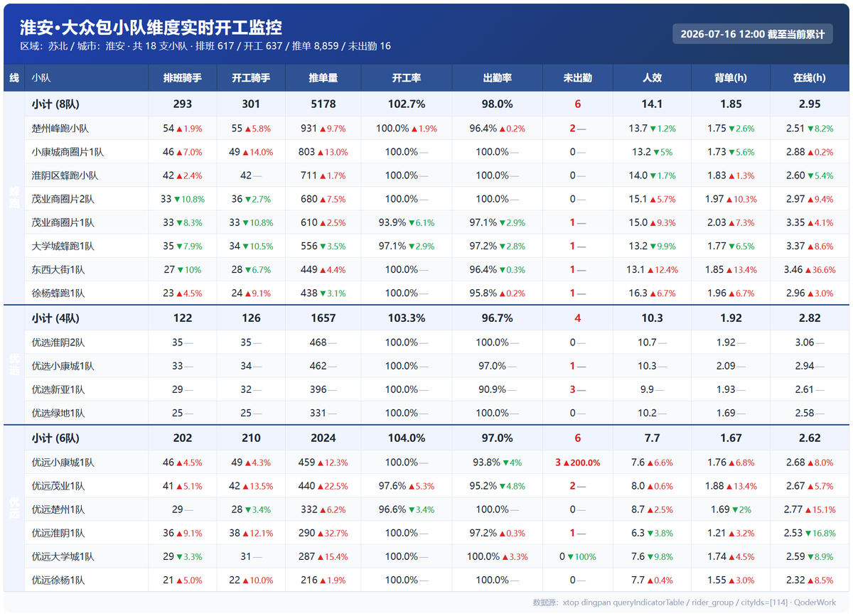Click 开工率 subtotal 104.0%

406,438
